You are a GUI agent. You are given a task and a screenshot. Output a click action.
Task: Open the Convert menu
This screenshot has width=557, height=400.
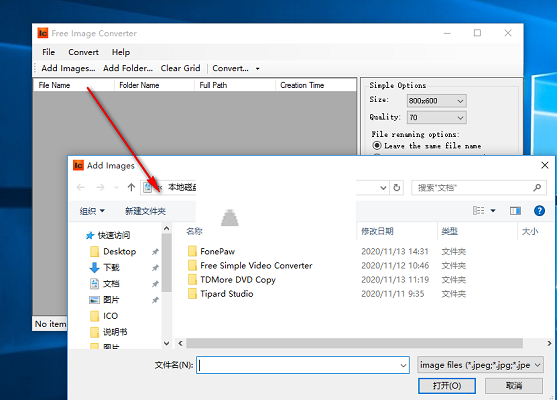(83, 52)
